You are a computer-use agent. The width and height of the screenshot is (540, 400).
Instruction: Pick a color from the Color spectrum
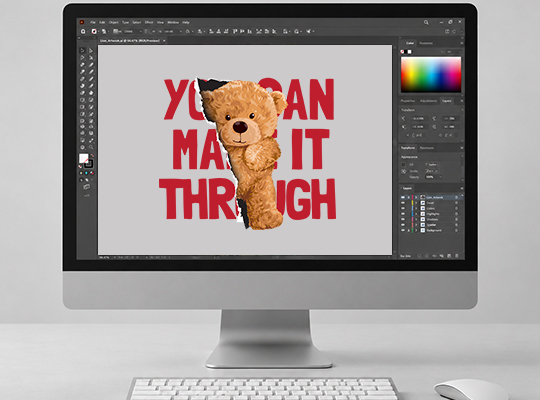tap(431, 74)
